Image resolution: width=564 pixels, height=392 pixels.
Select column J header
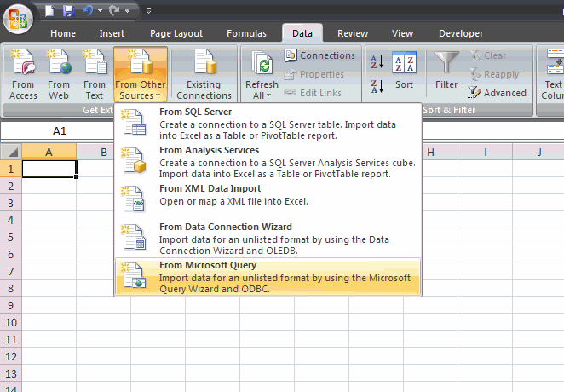pyautogui.click(x=538, y=152)
